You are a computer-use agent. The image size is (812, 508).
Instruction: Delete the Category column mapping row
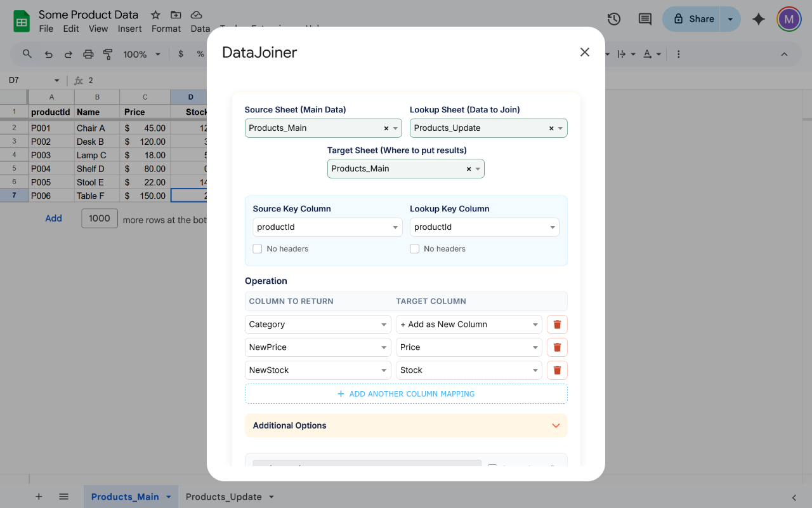pyautogui.click(x=557, y=324)
